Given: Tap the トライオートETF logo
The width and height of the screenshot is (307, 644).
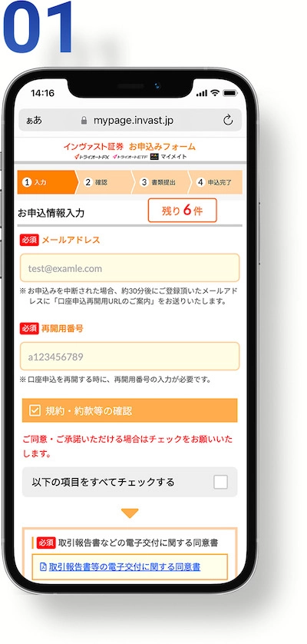Looking at the screenshot, I should click(129, 157).
